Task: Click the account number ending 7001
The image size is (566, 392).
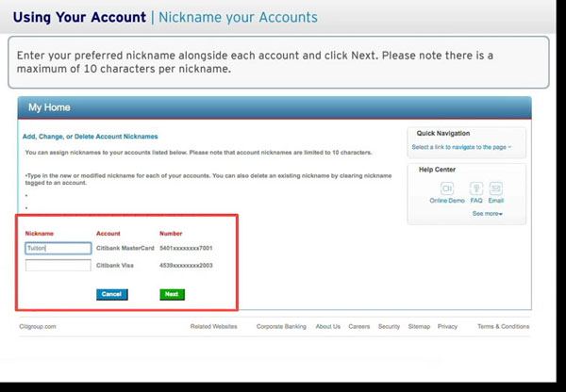Action: [186, 248]
